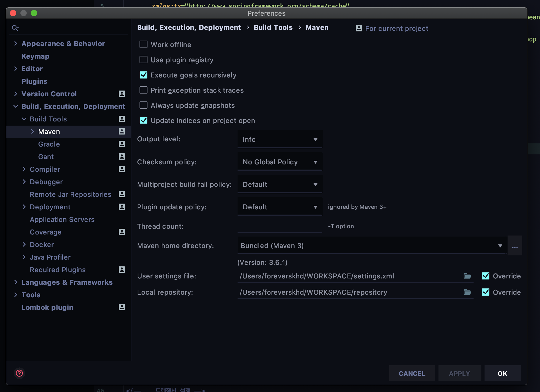The height and width of the screenshot is (392, 540).
Task: Click the Build Tools sync icon
Action: [x=122, y=119]
